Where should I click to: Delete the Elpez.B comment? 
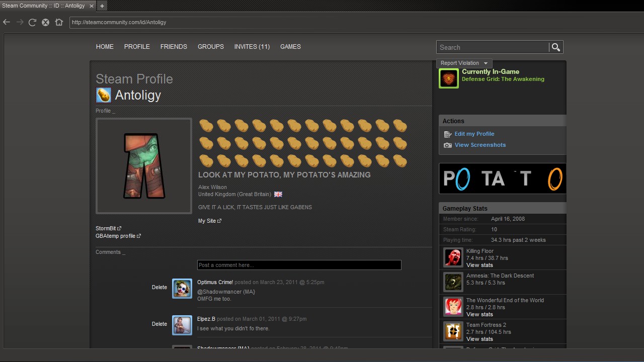pyautogui.click(x=159, y=324)
